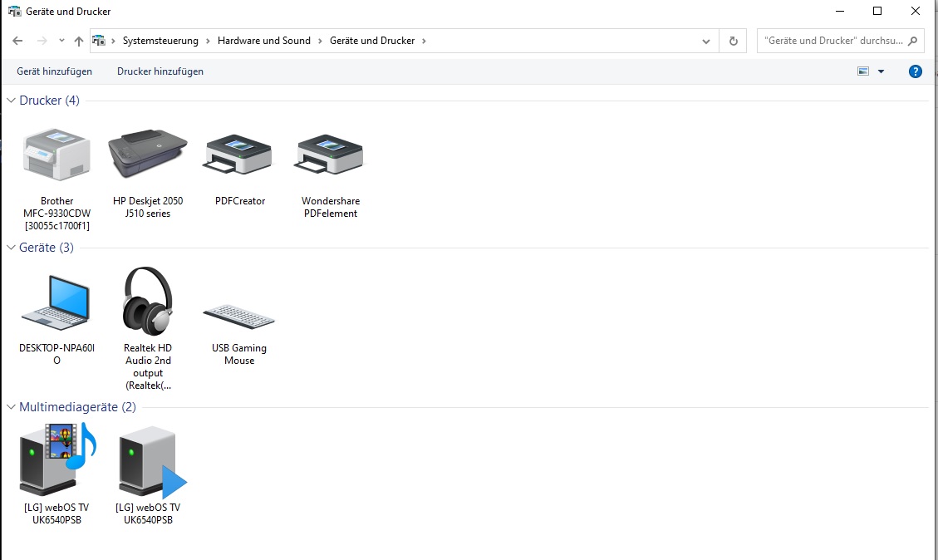Expand the chevron after Geräte und Drucker breadcrumb

point(424,41)
